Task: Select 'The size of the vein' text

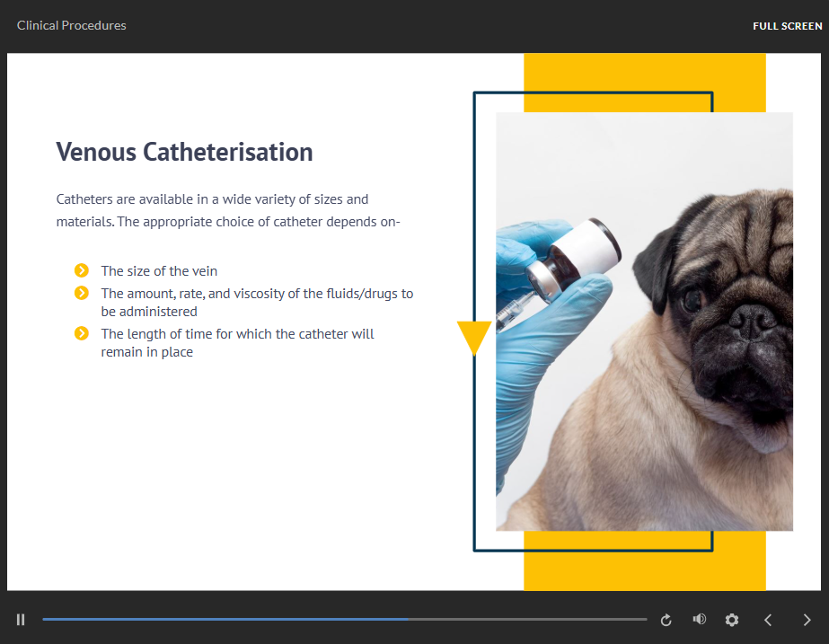Action: pyautogui.click(x=159, y=271)
